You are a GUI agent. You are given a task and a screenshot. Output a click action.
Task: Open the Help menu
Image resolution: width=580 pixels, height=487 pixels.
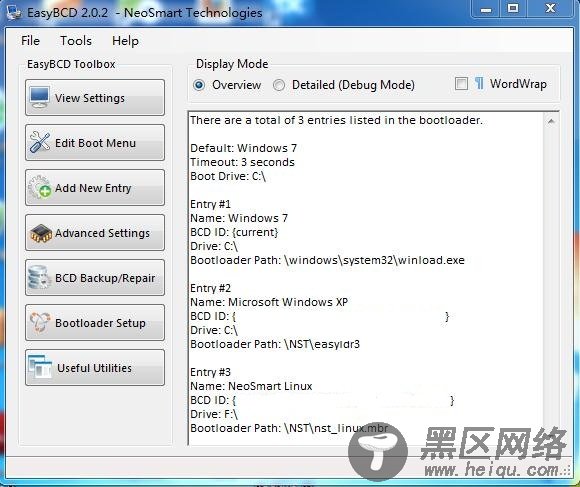(125, 41)
